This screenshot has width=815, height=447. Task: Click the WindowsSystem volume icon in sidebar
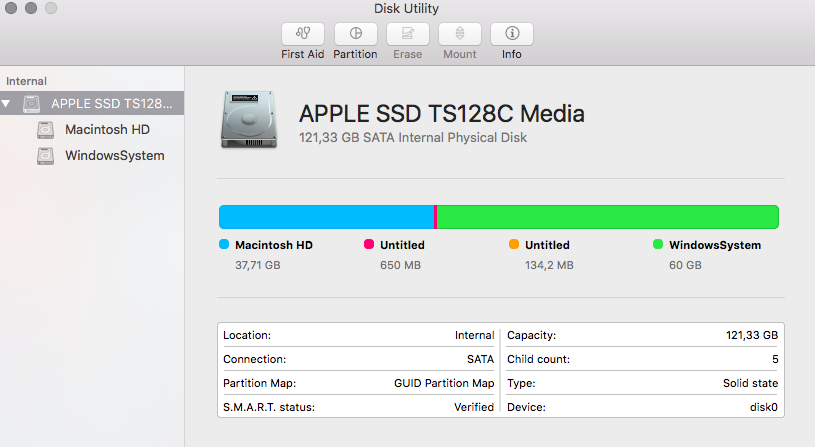[x=45, y=156]
